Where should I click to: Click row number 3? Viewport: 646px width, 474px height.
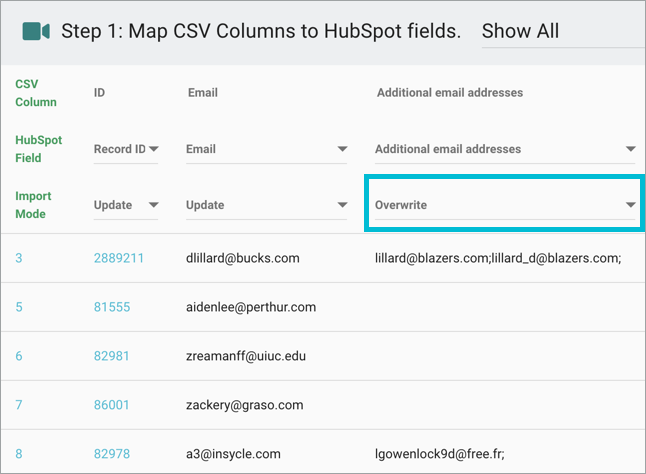point(19,258)
